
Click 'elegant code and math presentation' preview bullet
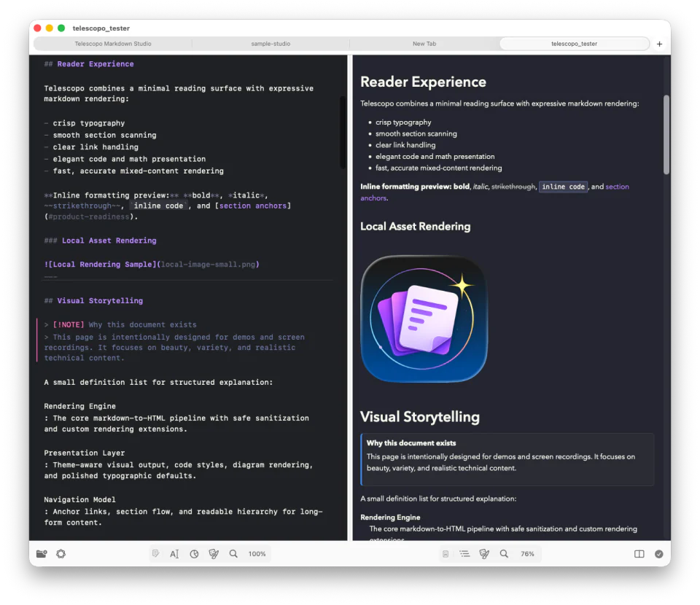pyautogui.click(x=435, y=157)
